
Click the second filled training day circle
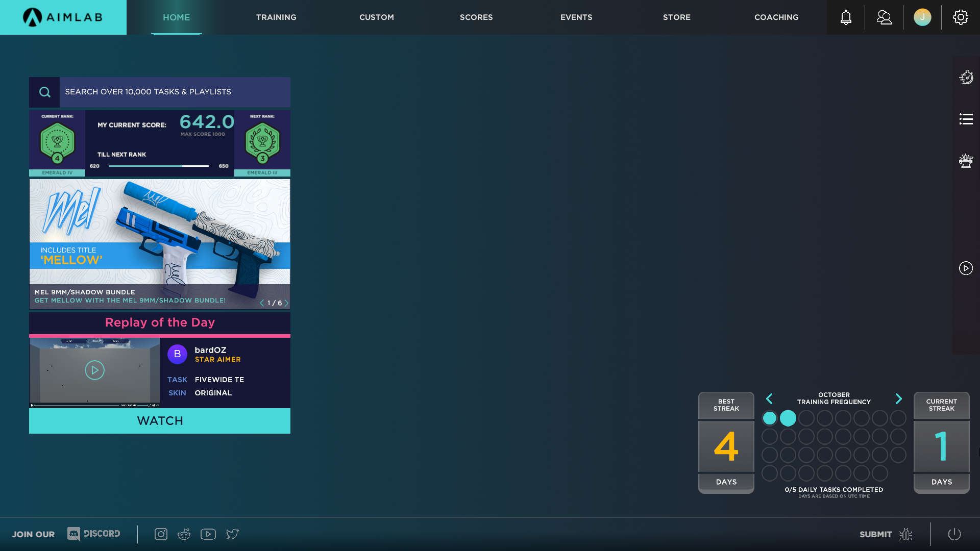(x=788, y=418)
